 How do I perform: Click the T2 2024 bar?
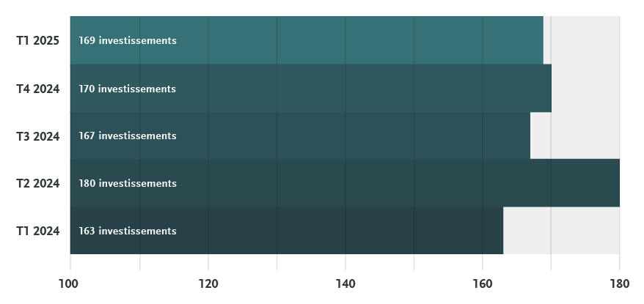tap(345, 183)
